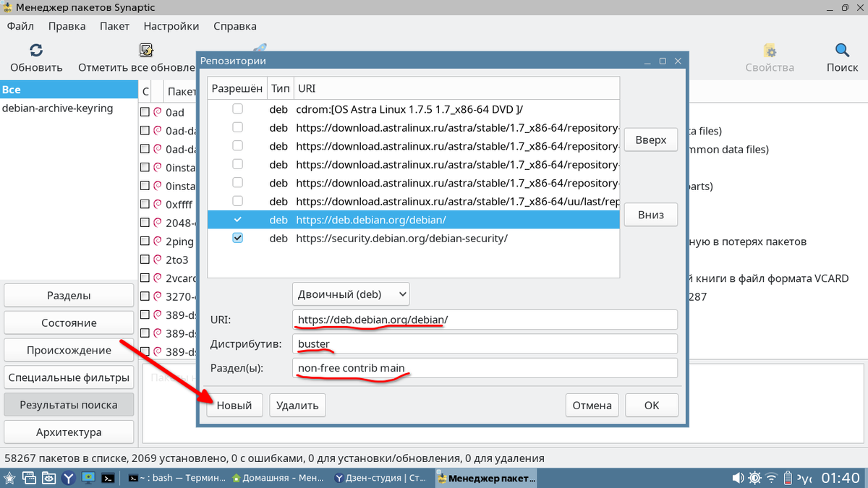The height and width of the screenshot is (488, 868).
Task: Click the monitor icon in the taskbar quick launch
Action: tap(88, 478)
